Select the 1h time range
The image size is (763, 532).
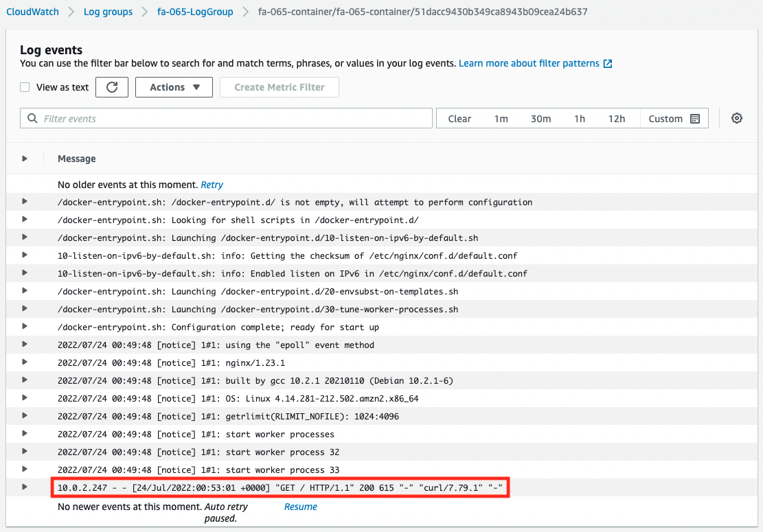coord(579,118)
